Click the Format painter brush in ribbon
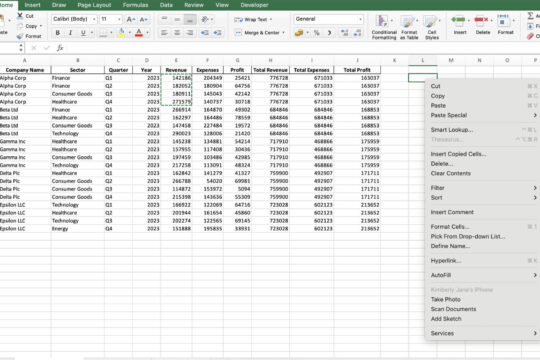This screenshot has height=360, width=540. [x=20, y=36]
